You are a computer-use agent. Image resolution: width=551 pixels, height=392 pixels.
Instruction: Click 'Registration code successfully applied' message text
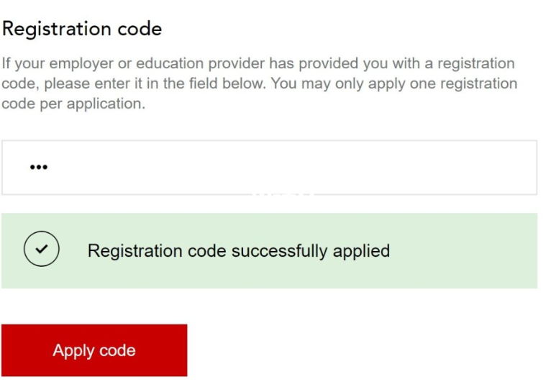(238, 250)
